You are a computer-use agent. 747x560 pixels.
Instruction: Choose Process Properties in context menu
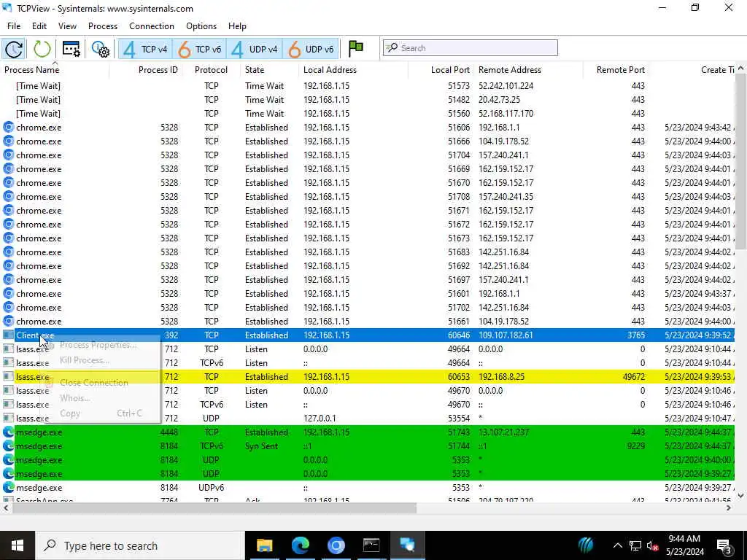(x=98, y=345)
